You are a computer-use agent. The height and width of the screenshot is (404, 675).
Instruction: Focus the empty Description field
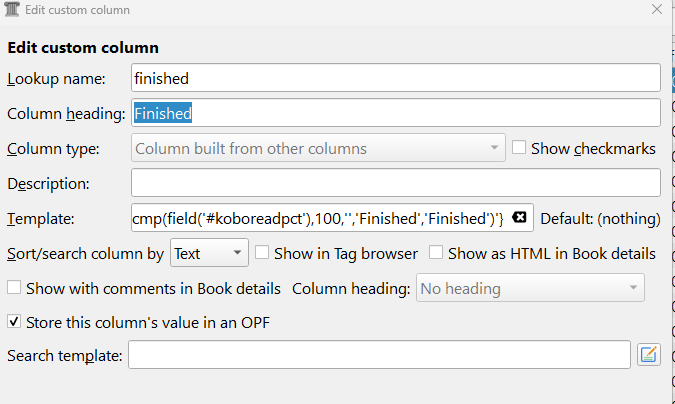[x=395, y=183]
